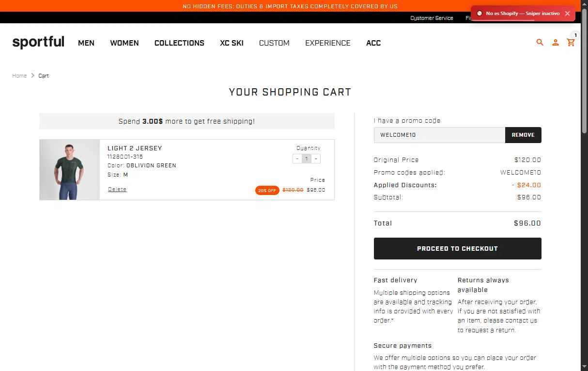Click the quantity value field

point(307,159)
